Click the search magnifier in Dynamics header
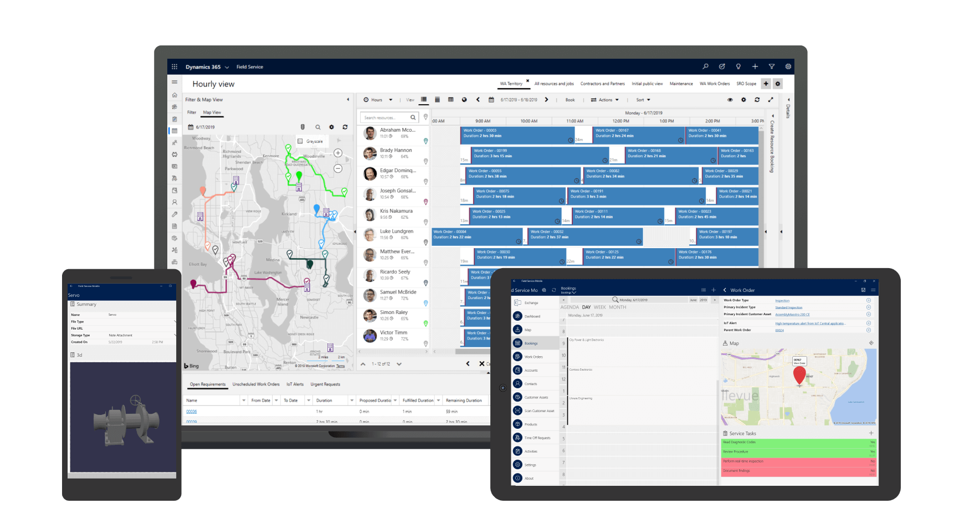 pyautogui.click(x=705, y=66)
